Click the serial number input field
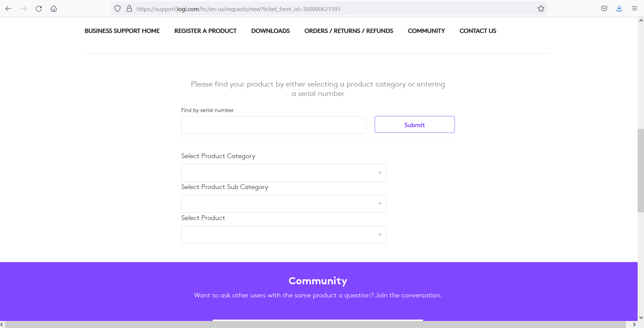644x328 pixels. tap(273, 125)
